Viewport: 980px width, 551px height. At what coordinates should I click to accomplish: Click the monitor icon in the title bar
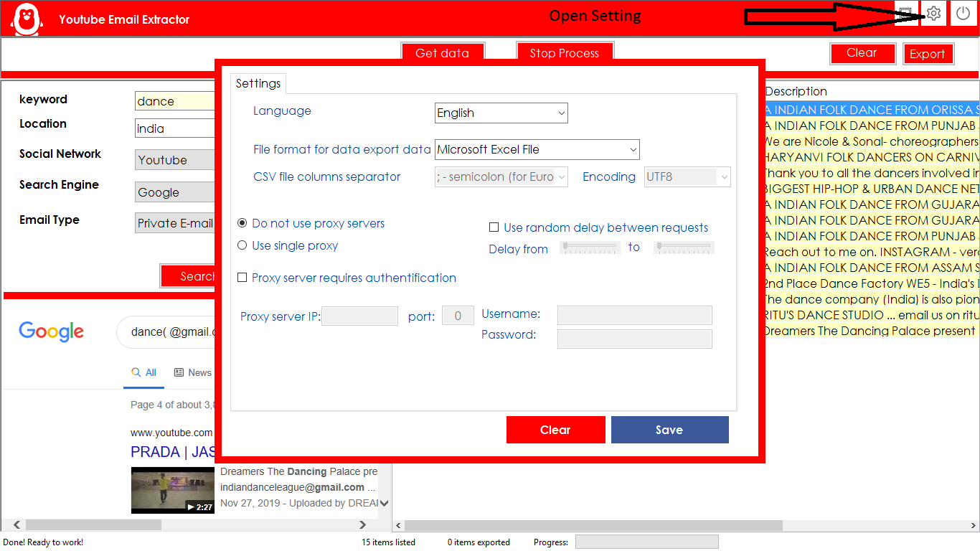[x=905, y=13]
